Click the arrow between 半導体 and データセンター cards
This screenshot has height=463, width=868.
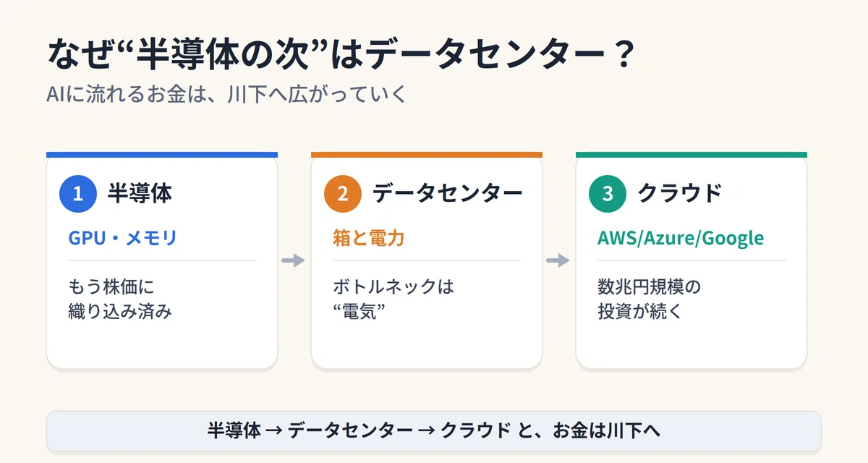coord(294,260)
